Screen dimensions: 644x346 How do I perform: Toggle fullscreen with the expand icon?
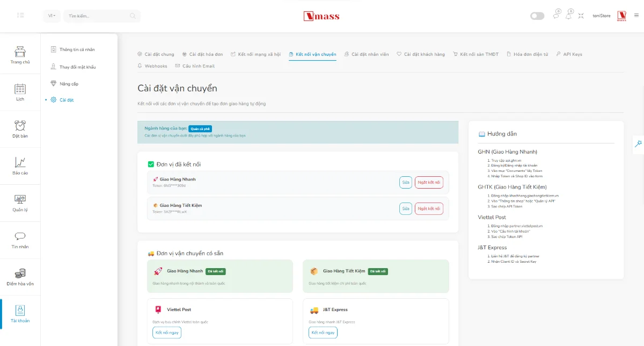[x=581, y=16]
